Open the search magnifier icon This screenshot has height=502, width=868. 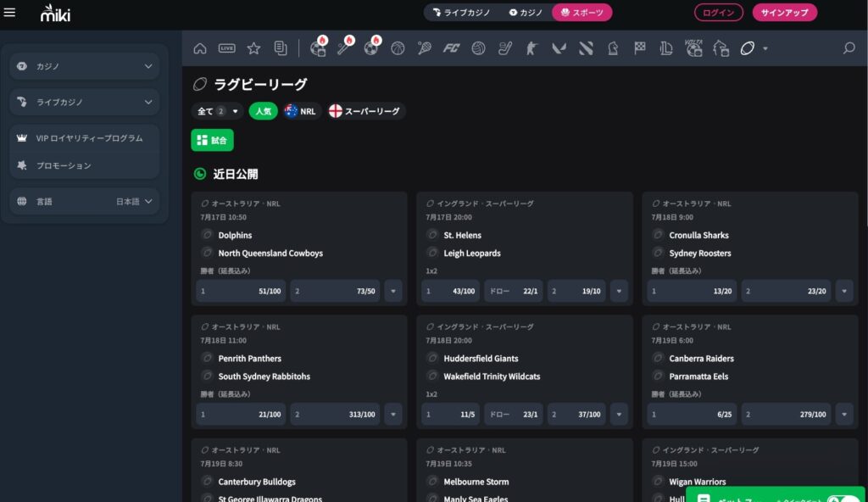849,48
